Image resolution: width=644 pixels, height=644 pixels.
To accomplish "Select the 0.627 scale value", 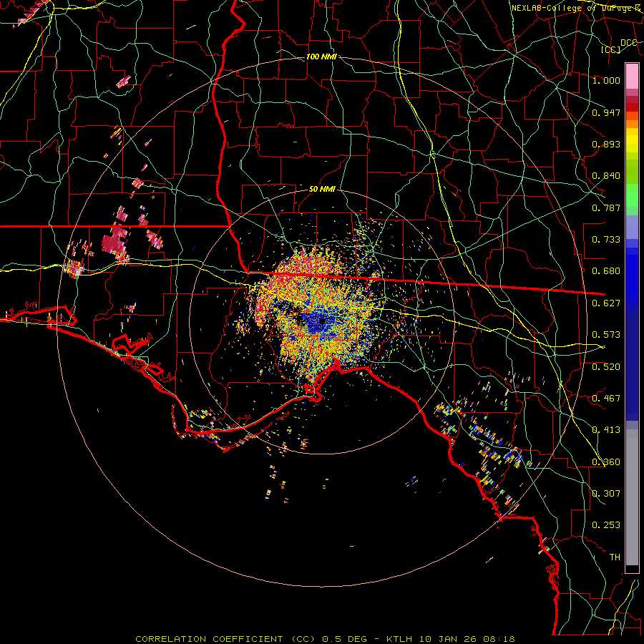I will pyautogui.click(x=606, y=303).
